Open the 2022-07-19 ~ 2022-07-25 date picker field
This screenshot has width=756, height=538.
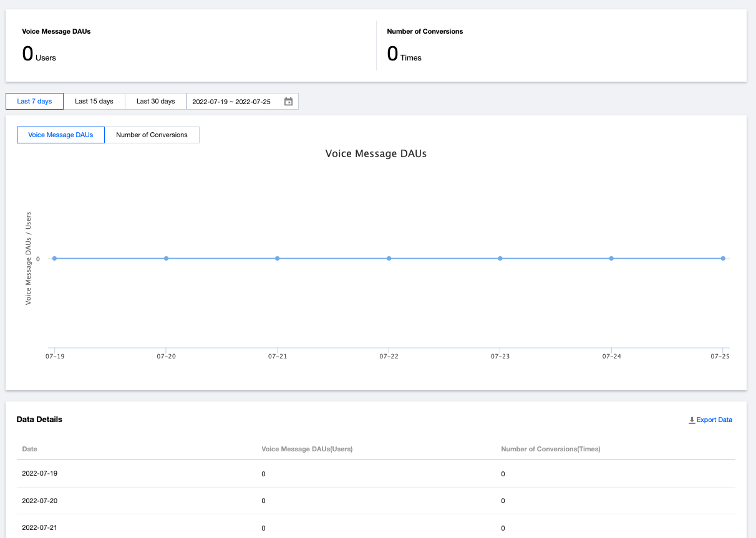[x=243, y=102]
